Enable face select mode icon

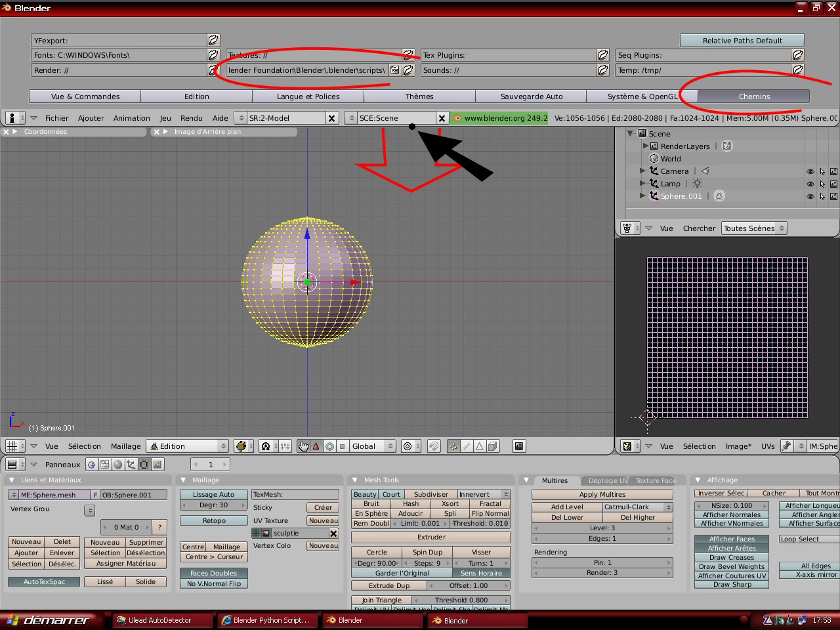pyautogui.click(x=480, y=446)
